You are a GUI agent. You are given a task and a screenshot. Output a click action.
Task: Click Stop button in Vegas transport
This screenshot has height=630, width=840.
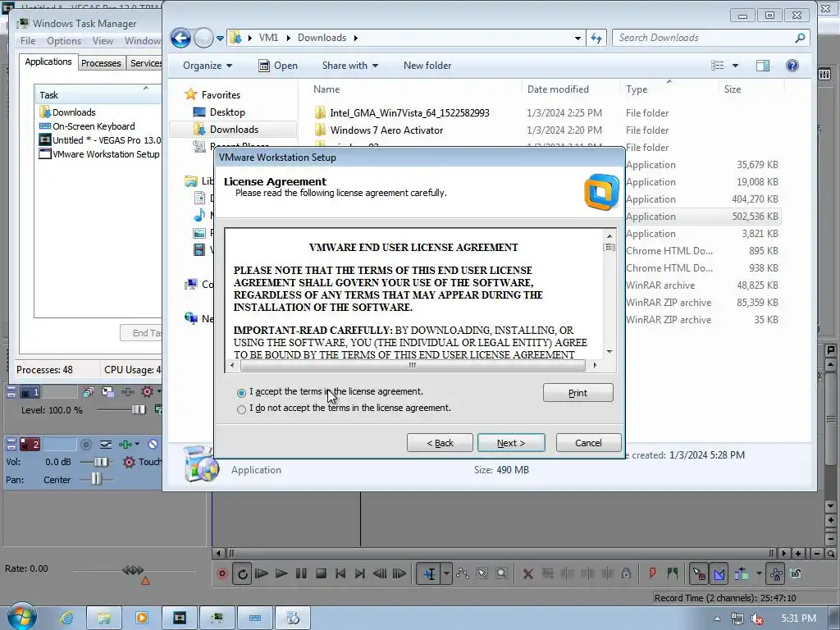pyautogui.click(x=321, y=573)
